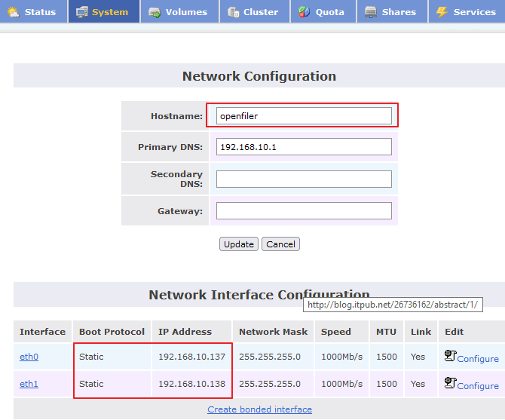
Task: Click the Services lightning bolt icon
Action: (x=442, y=12)
